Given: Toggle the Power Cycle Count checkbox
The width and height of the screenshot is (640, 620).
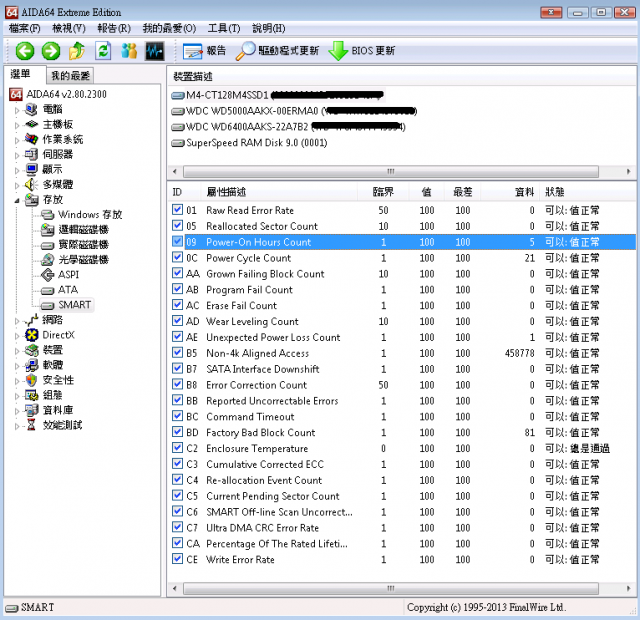Looking at the screenshot, I should 177,258.
